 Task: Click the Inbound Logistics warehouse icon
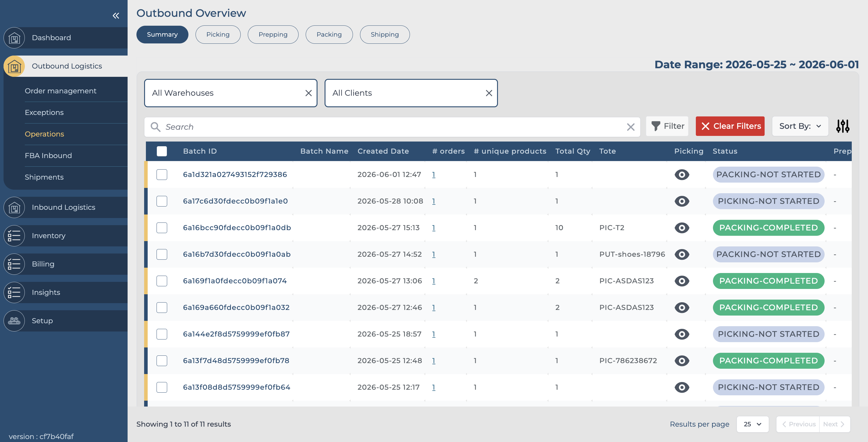tap(14, 207)
